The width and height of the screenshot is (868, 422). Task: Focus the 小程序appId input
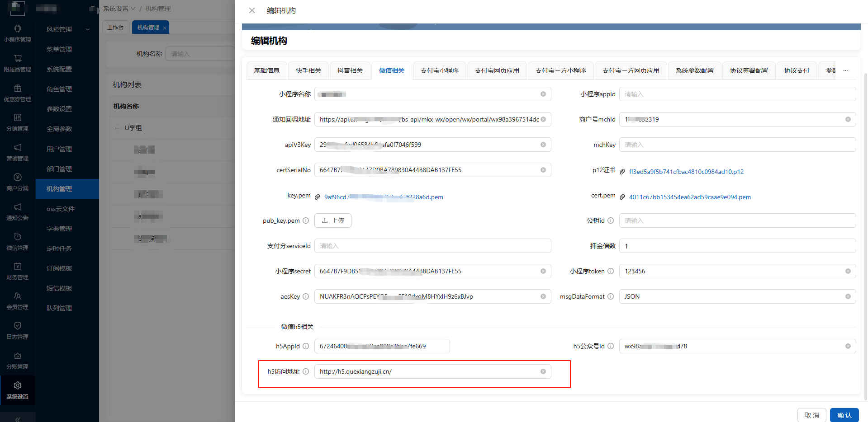click(737, 94)
